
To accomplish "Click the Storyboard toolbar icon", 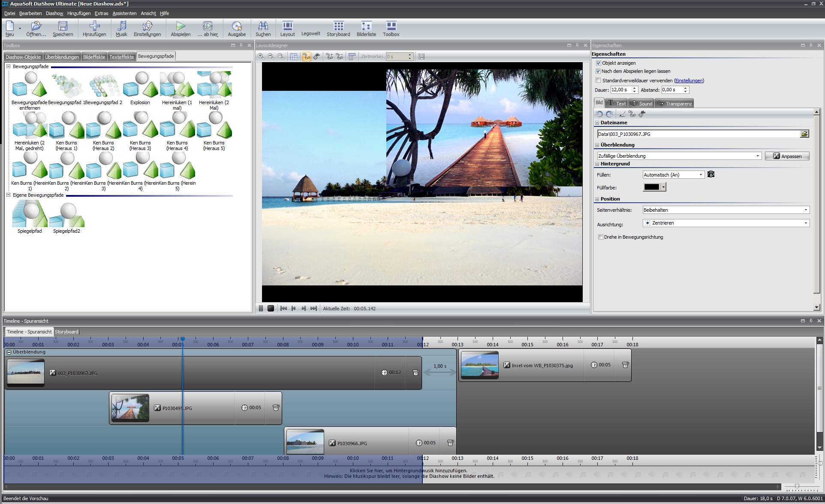I will [x=338, y=28].
